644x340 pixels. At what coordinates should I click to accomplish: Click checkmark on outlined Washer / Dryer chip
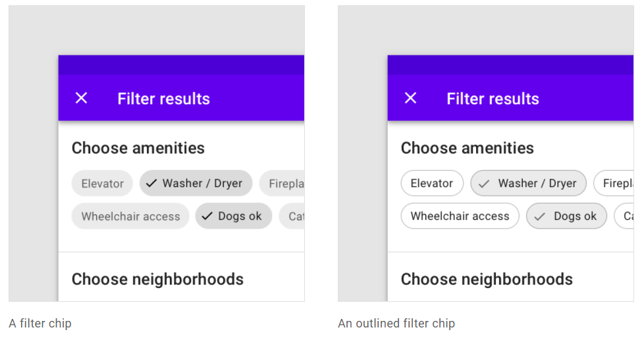pos(484,183)
